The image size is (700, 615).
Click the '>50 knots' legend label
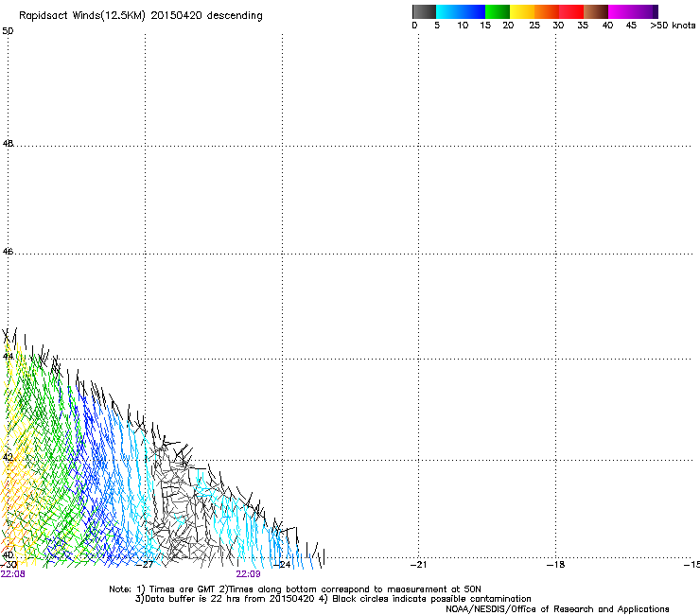point(673,26)
